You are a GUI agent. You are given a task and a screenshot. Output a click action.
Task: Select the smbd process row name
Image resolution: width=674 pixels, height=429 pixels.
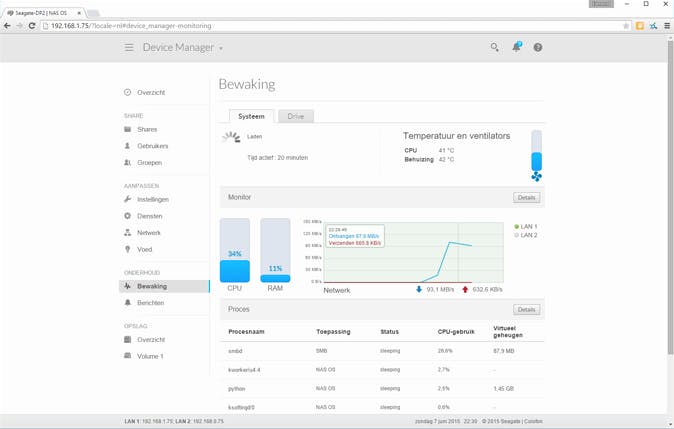pos(235,351)
